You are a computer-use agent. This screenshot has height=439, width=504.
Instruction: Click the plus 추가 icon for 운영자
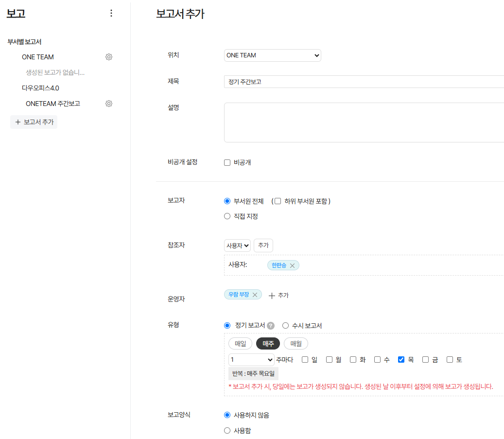pos(272,295)
